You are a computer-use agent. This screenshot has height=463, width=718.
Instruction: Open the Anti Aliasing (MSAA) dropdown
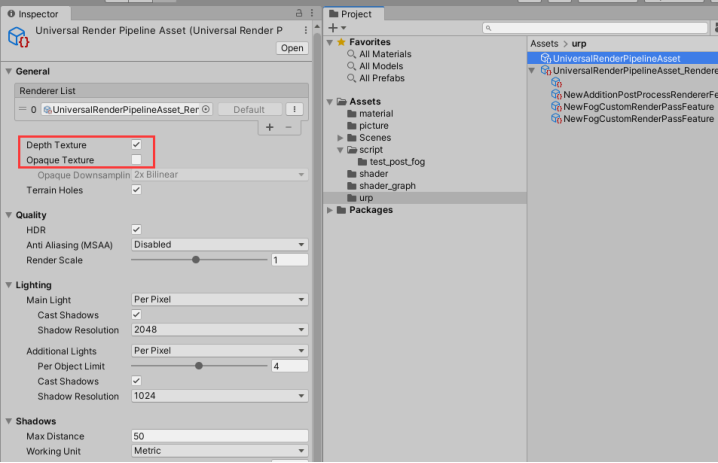219,245
